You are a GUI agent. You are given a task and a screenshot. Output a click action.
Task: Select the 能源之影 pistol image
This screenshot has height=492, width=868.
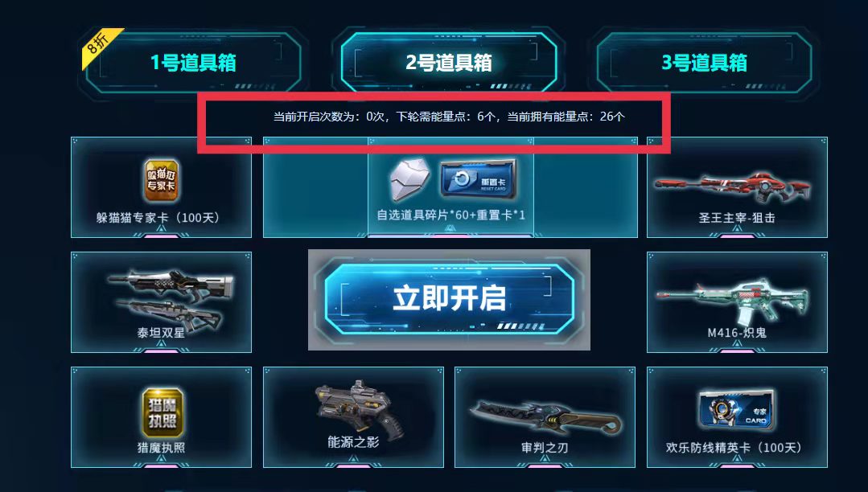360,411
